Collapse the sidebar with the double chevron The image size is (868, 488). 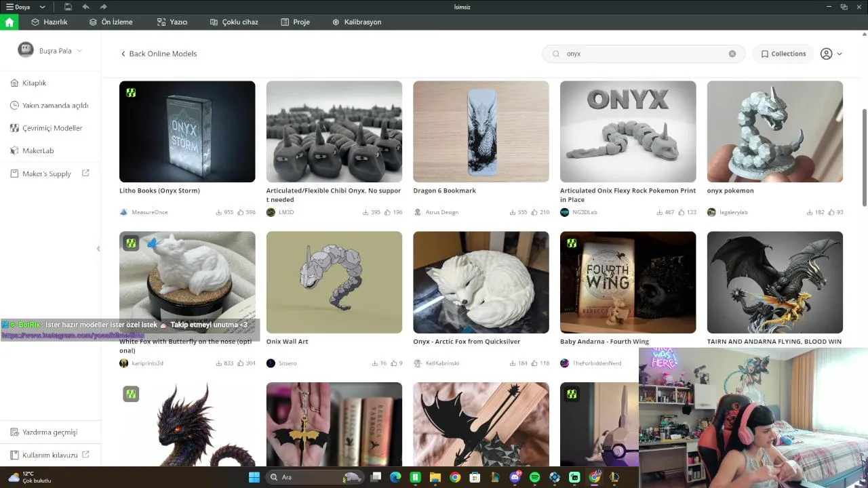tap(98, 249)
